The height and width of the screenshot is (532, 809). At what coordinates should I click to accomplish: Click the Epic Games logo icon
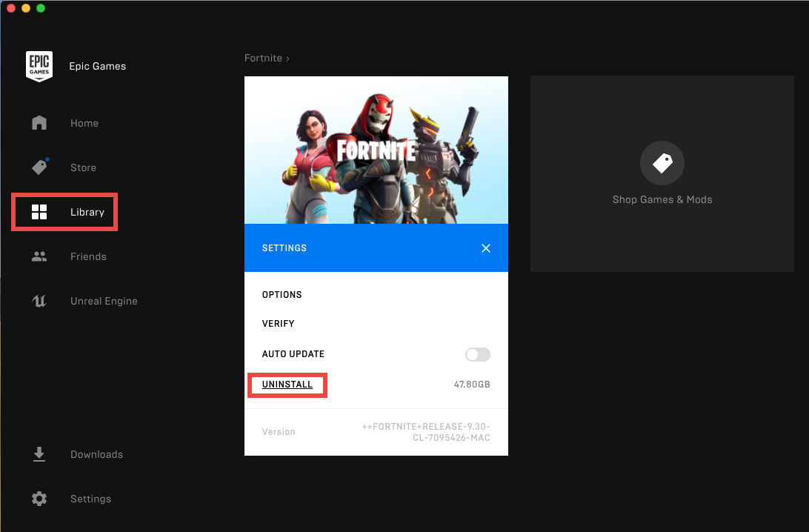pyautogui.click(x=39, y=66)
